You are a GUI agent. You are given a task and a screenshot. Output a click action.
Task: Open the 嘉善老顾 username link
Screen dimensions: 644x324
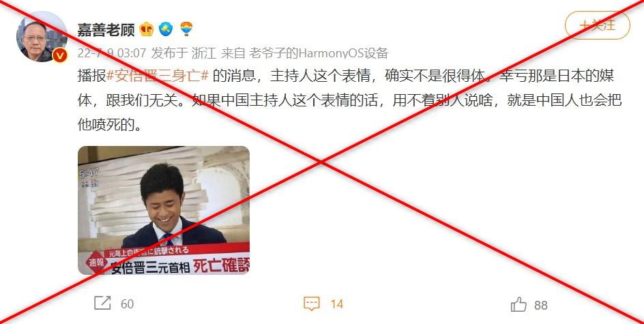point(106,29)
